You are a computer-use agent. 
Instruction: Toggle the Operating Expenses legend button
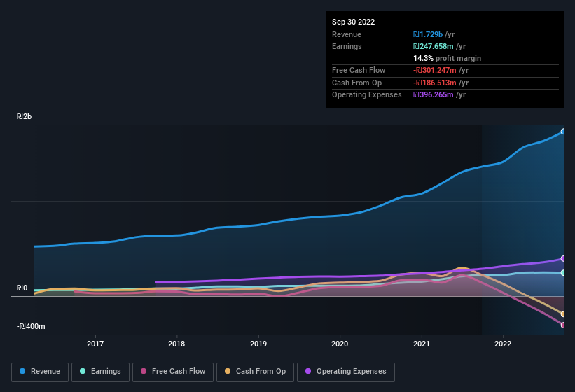click(346, 372)
